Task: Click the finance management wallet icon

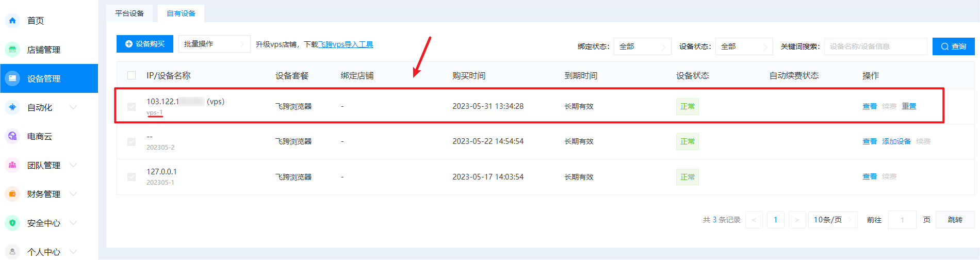Action: 12,194
